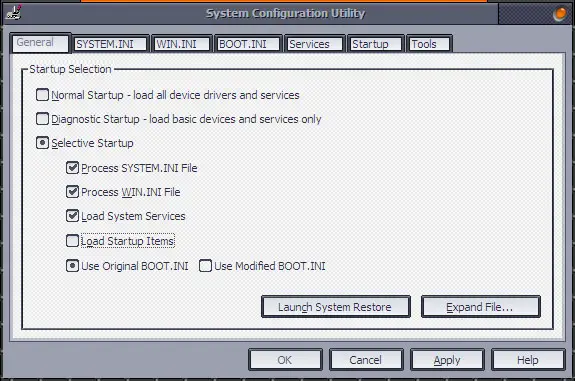Disable Load System Services checkbox
Screen dimensions: 575x381
pyautogui.click(x=72, y=216)
